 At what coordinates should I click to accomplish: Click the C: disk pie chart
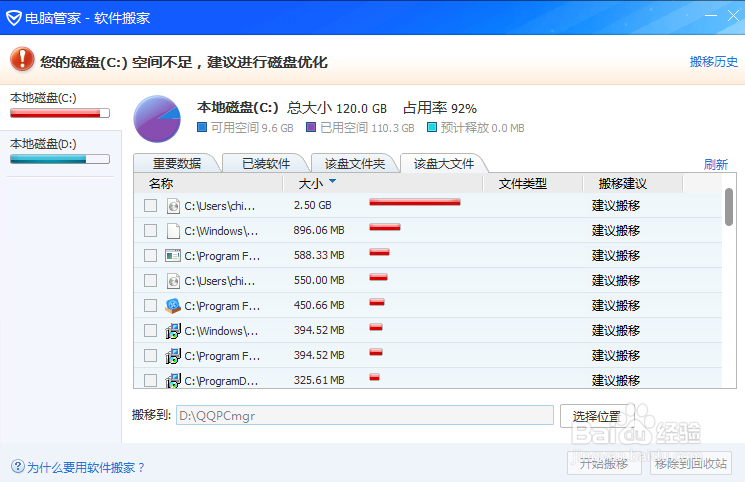point(157,119)
